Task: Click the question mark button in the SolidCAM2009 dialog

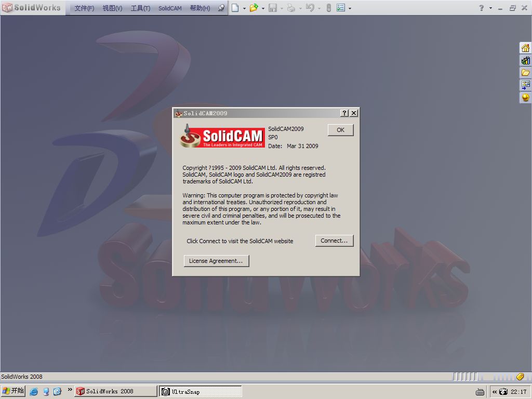Action: point(344,113)
